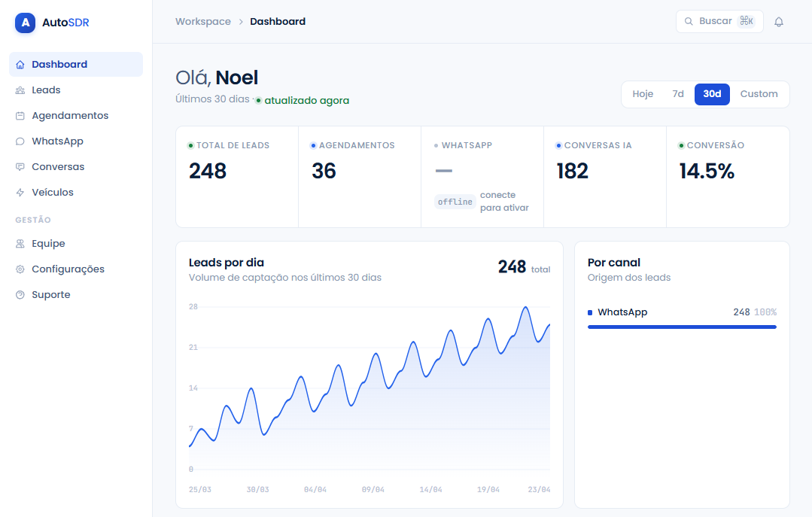Open the Equipe menu item
The width and height of the screenshot is (812, 517).
pos(48,244)
